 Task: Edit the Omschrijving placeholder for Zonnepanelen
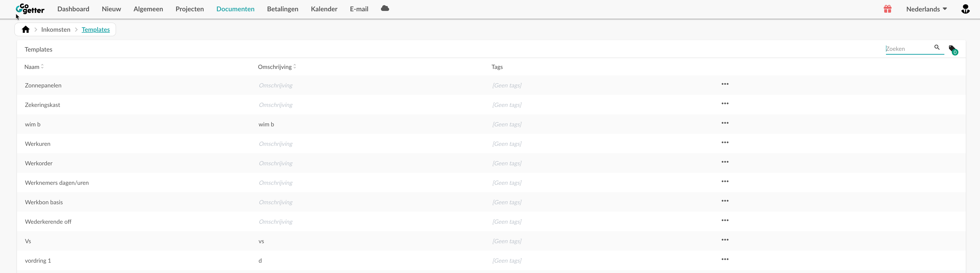coord(276,85)
